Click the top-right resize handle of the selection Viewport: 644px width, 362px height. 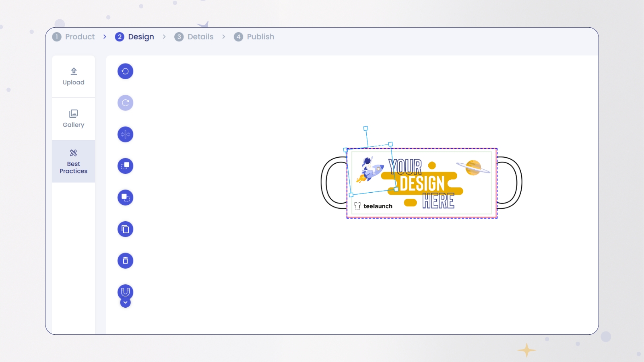[x=390, y=144]
